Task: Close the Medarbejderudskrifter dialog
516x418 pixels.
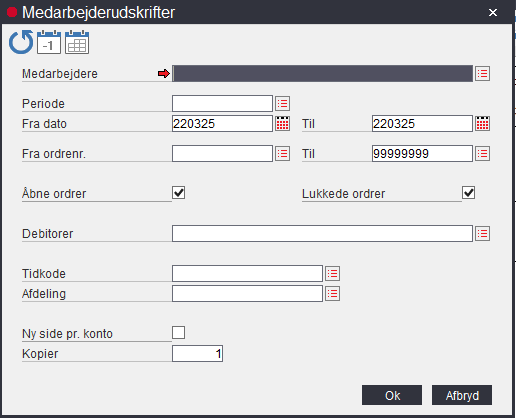Action: pos(493,13)
